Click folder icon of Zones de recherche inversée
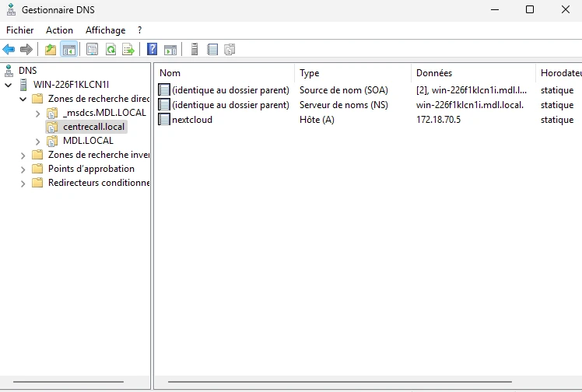The image size is (582, 392). coord(37,155)
